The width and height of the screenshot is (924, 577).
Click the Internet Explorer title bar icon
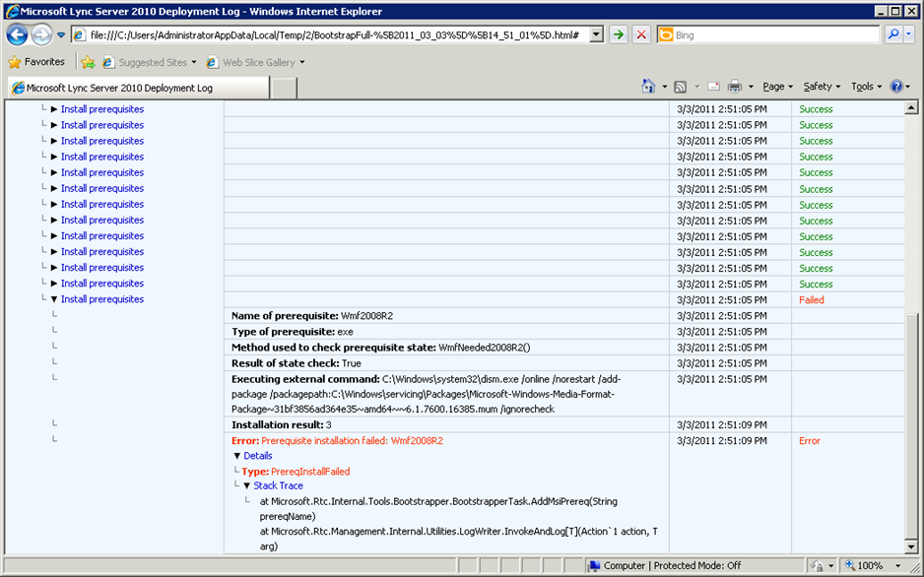(11, 11)
